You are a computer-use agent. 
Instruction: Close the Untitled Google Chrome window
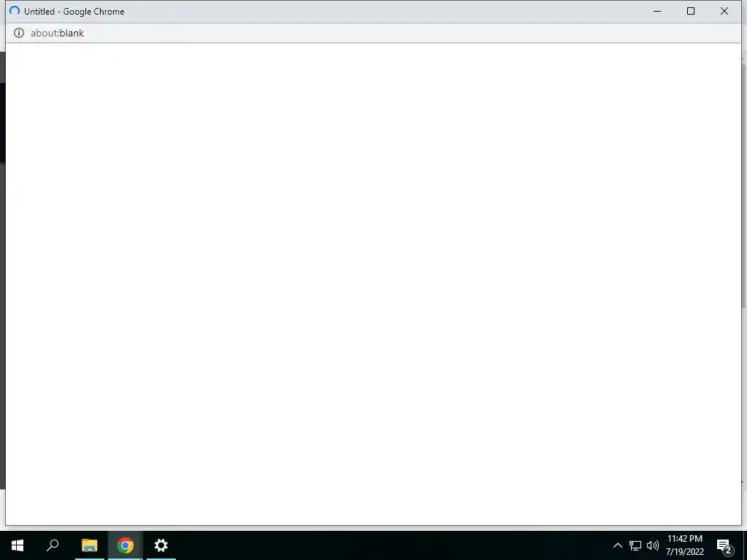pyautogui.click(x=724, y=11)
